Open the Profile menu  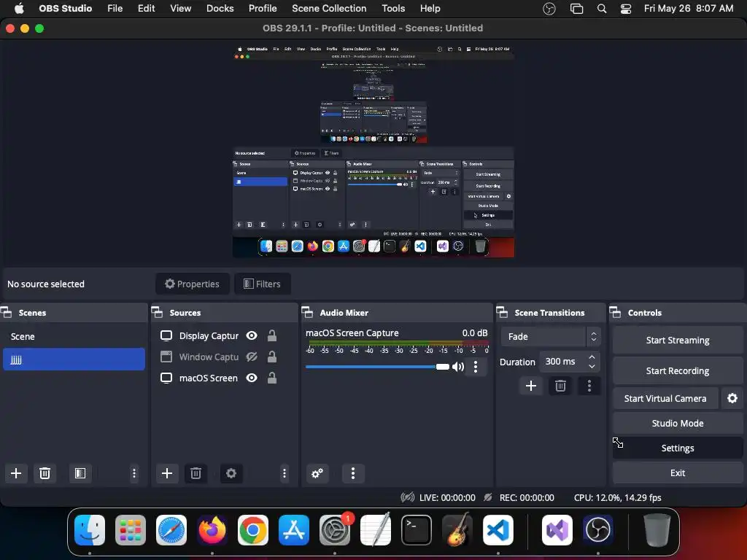click(x=263, y=9)
